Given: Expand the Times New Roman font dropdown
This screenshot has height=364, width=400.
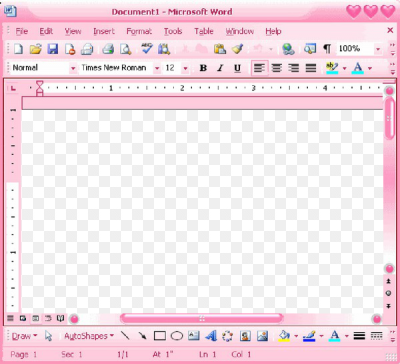Looking at the screenshot, I should coord(157,68).
